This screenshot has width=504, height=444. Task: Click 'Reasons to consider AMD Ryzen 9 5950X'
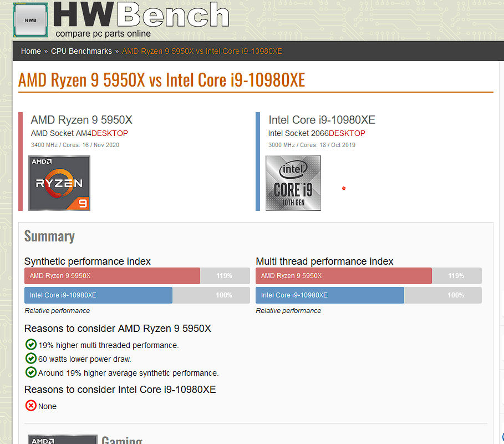(118, 329)
